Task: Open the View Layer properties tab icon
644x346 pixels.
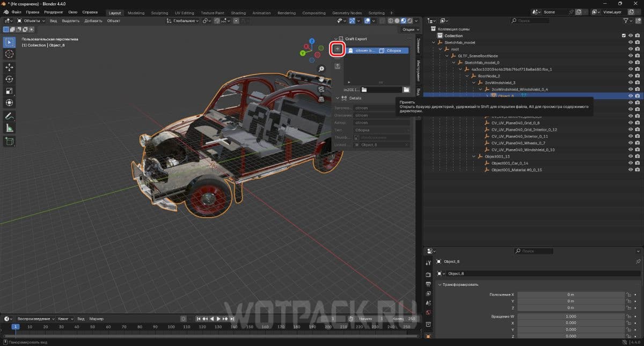Action: 428,293
